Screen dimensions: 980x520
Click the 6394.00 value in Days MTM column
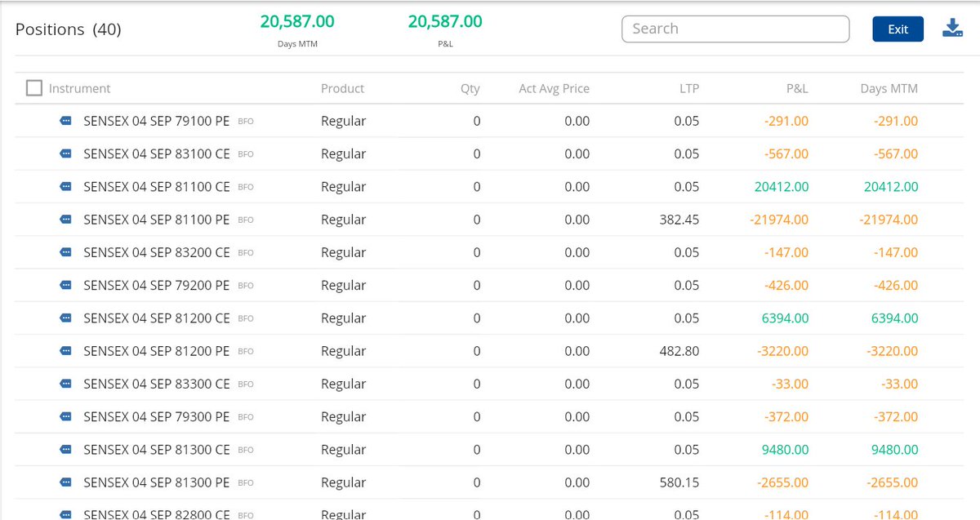click(x=894, y=318)
